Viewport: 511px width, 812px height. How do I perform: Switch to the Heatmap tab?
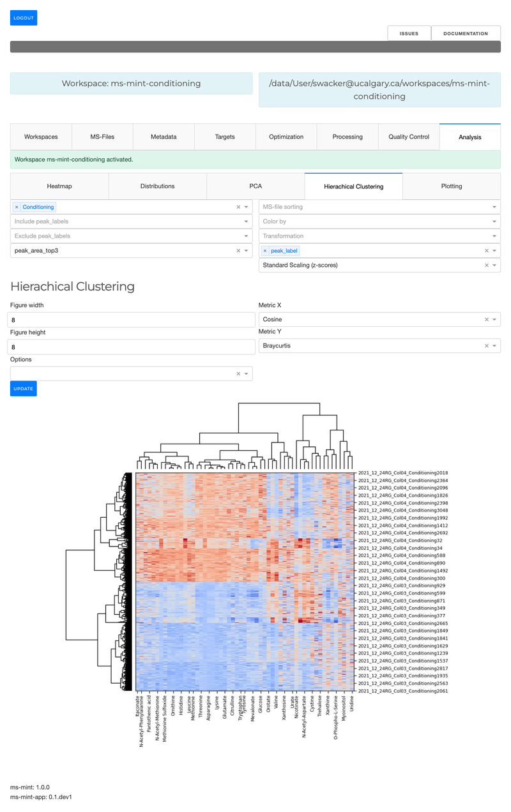pyautogui.click(x=59, y=186)
